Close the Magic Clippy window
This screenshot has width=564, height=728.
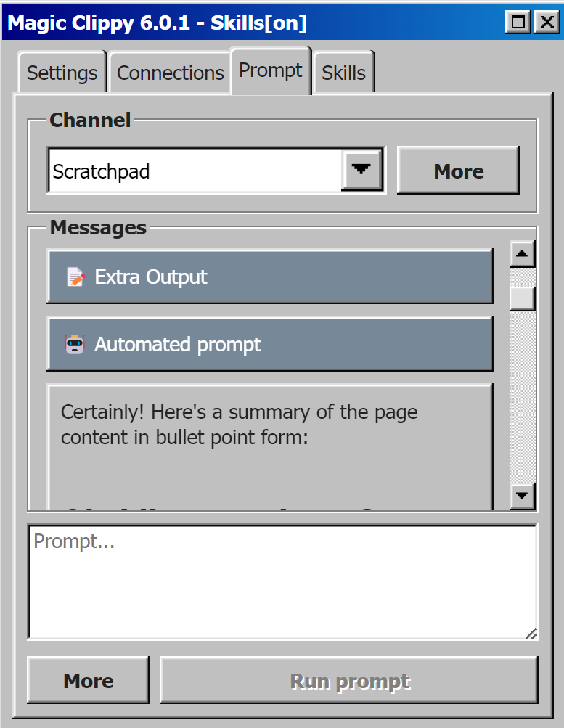coord(547,22)
